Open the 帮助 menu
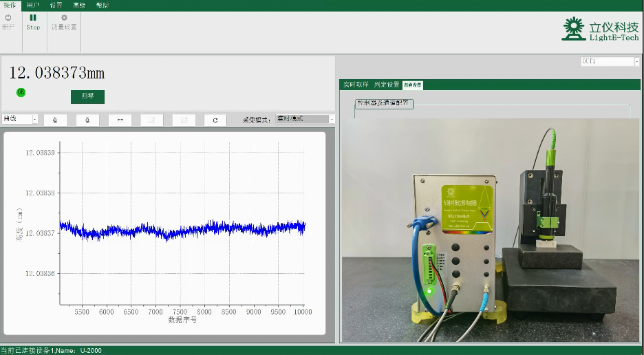 103,5
